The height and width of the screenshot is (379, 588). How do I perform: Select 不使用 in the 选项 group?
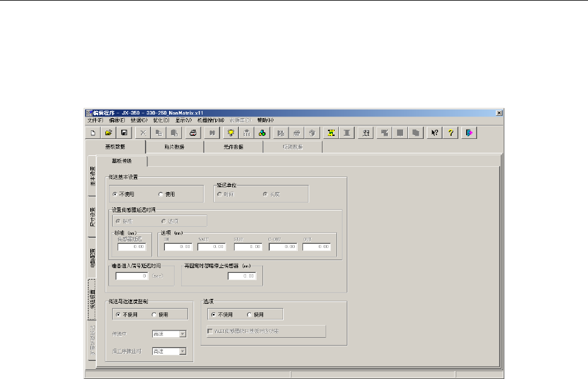click(222, 315)
